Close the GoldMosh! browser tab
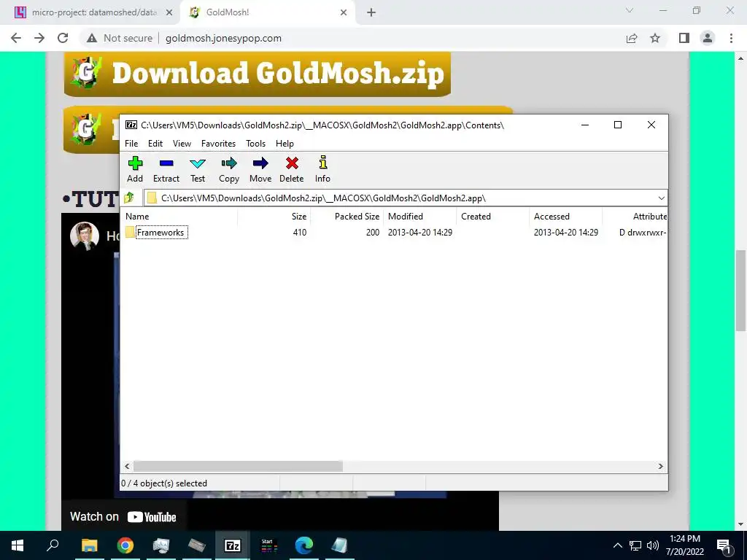Screen dimensions: 747x560 pyautogui.click(x=344, y=12)
